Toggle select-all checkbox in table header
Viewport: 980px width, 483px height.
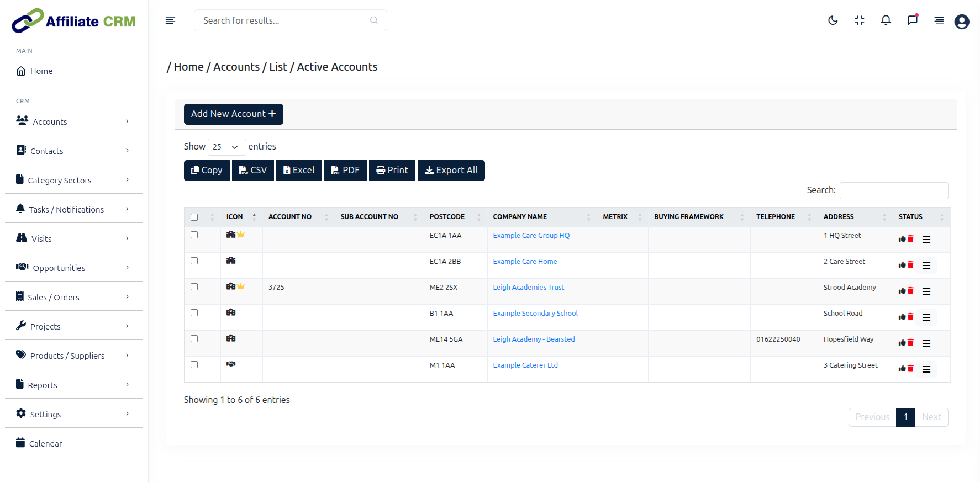[x=194, y=217]
